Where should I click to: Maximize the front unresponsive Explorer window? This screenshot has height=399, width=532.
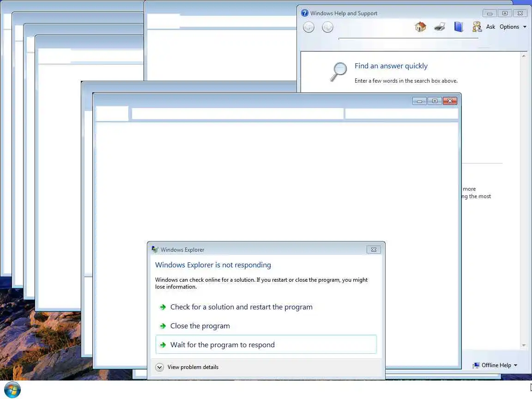point(435,101)
